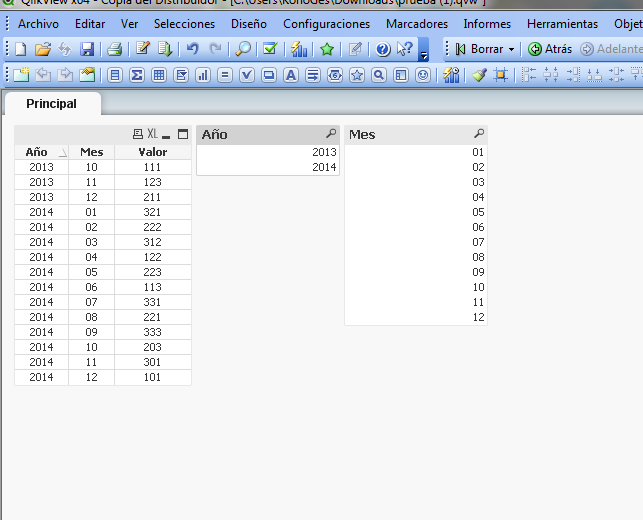Select month 07 in the Mes list box
The height and width of the screenshot is (520, 643).
(x=416, y=242)
